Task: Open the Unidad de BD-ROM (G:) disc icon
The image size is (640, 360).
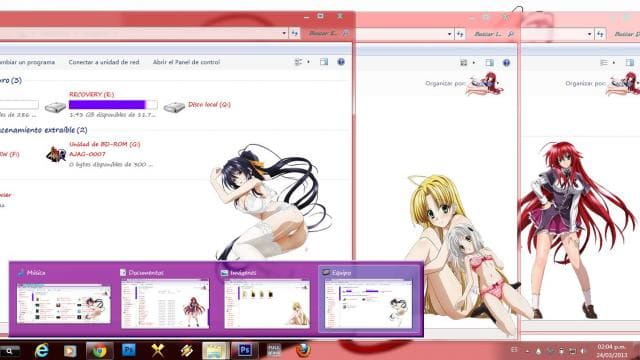Action: tap(56, 154)
